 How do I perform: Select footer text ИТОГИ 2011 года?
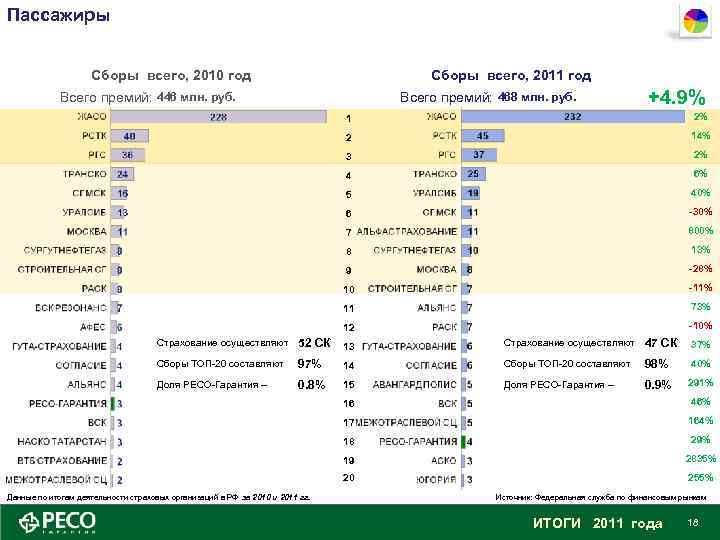pyautogui.click(x=597, y=523)
